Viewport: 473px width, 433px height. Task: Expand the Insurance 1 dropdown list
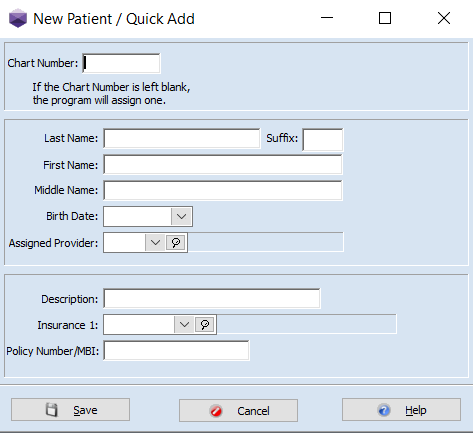click(x=184, y=324)
